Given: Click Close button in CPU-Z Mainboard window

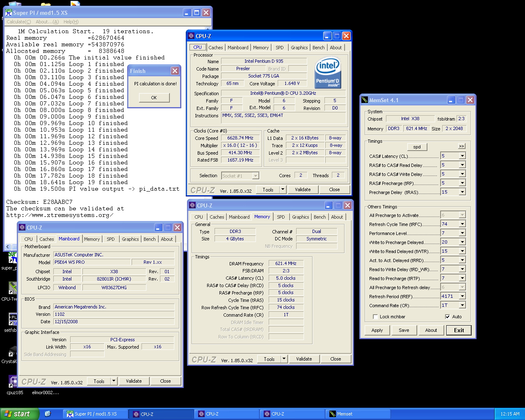Looking at the screenshot, I should [165, 381].
